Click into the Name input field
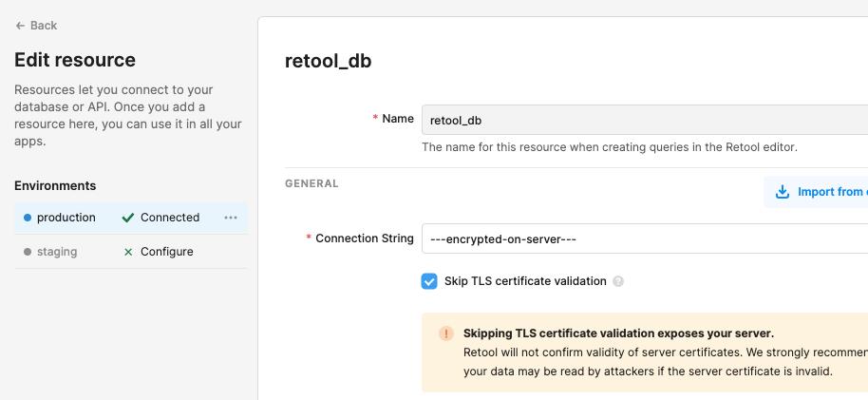Viewport: 868px width, 400px height. point(645,120)
